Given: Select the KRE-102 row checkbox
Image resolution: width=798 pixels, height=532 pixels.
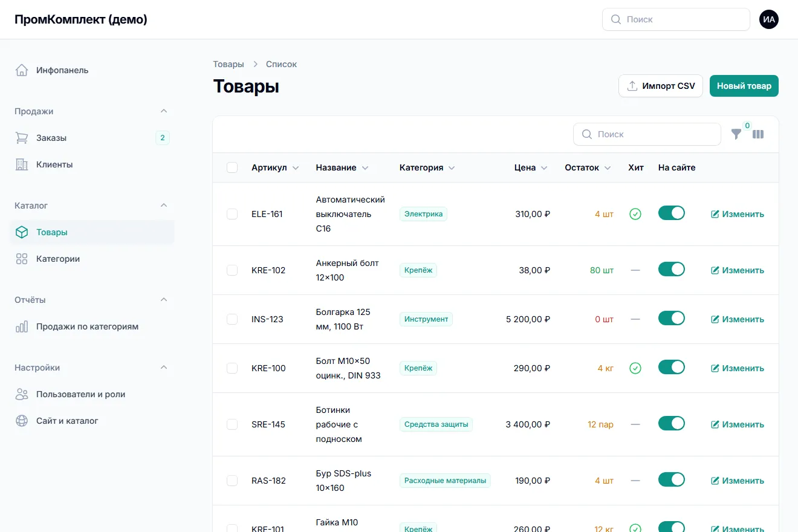Looking at the screenshot, I should (232, 270).
